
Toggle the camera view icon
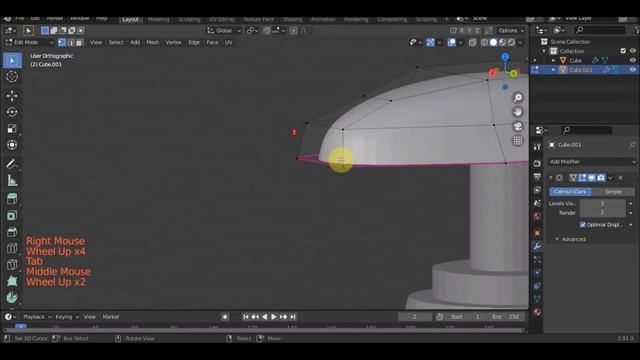518,126
